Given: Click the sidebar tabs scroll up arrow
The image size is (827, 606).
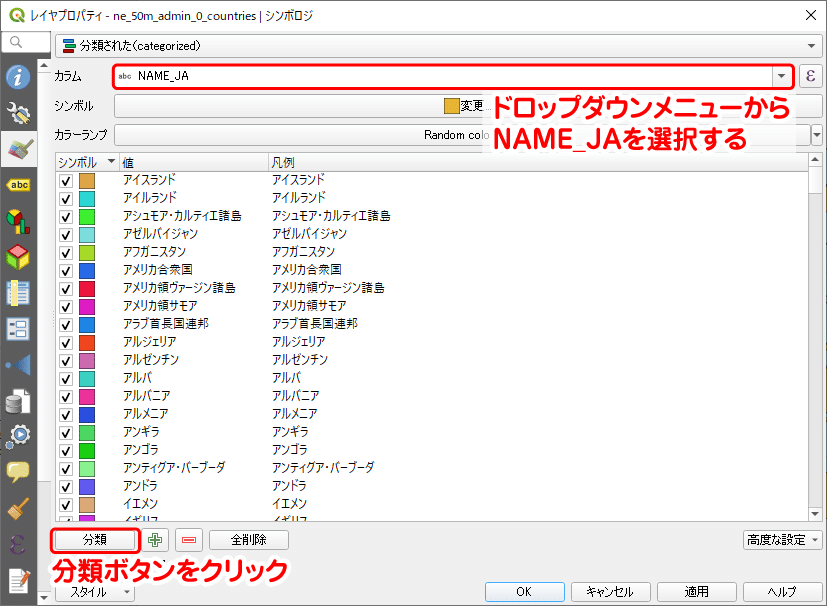Looking at the screenshot, I should click(x=44, y=65).
